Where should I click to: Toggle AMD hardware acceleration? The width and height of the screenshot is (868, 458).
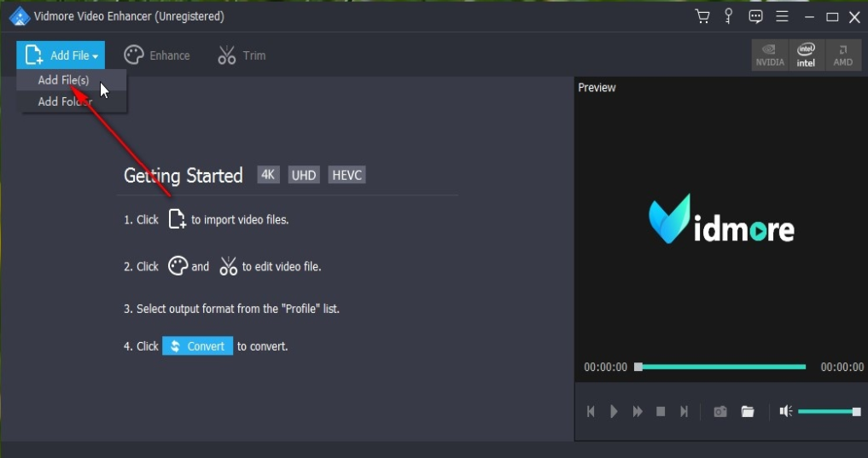843,55
